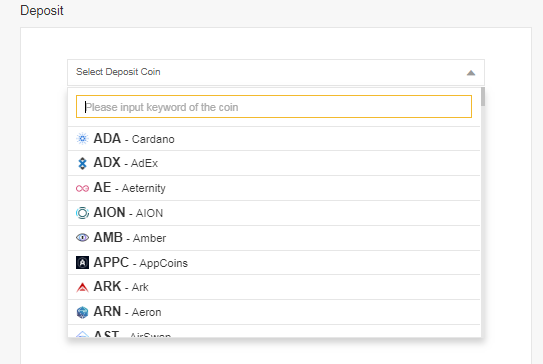Select APPC - AppCoins entry
The height and width of the screenshot is (364, 543).
[274, 263]
